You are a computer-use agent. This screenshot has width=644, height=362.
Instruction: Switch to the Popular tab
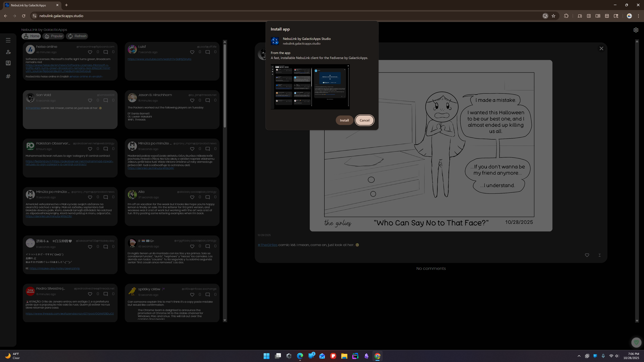[53, 36]
